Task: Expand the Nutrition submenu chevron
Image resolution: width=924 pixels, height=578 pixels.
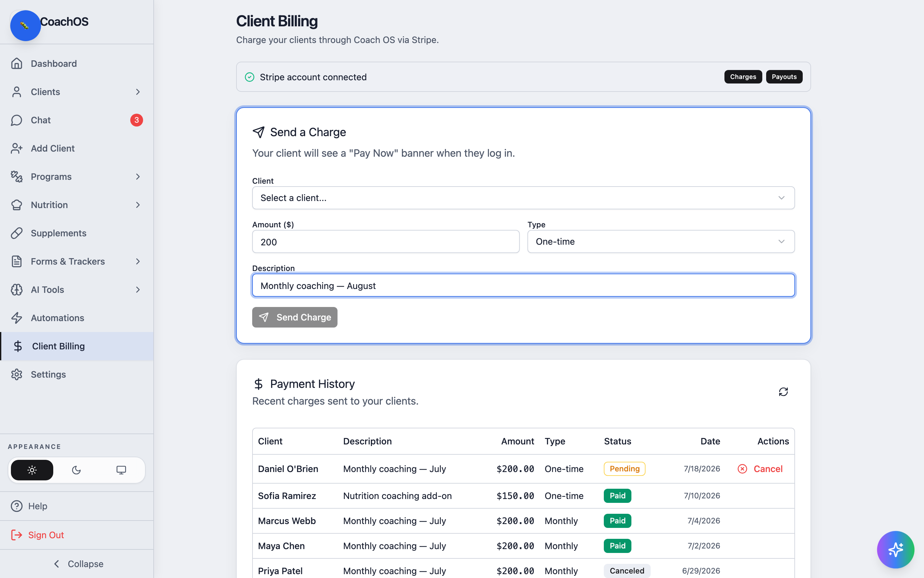Action: [x=138, y=205]
